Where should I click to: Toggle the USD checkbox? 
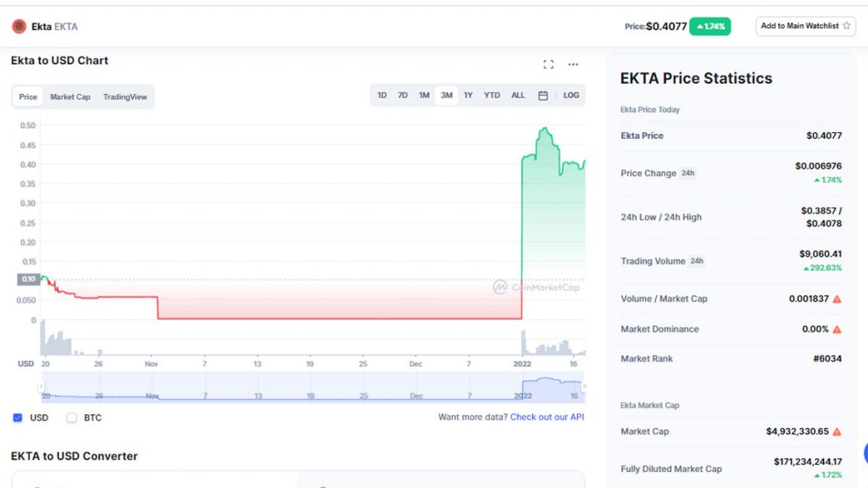pos(18,418)
